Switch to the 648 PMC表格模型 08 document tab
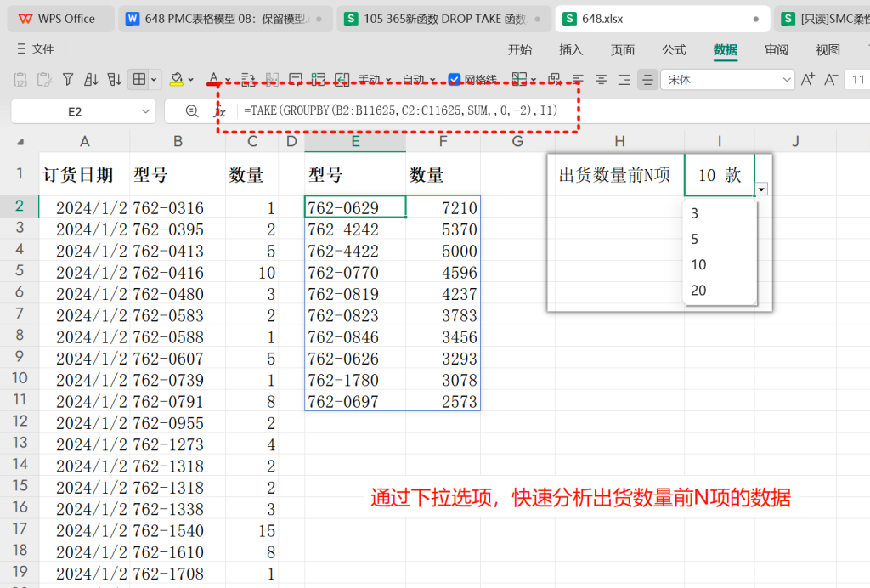The height and width of the screenshot is (588, 870). 224,19
